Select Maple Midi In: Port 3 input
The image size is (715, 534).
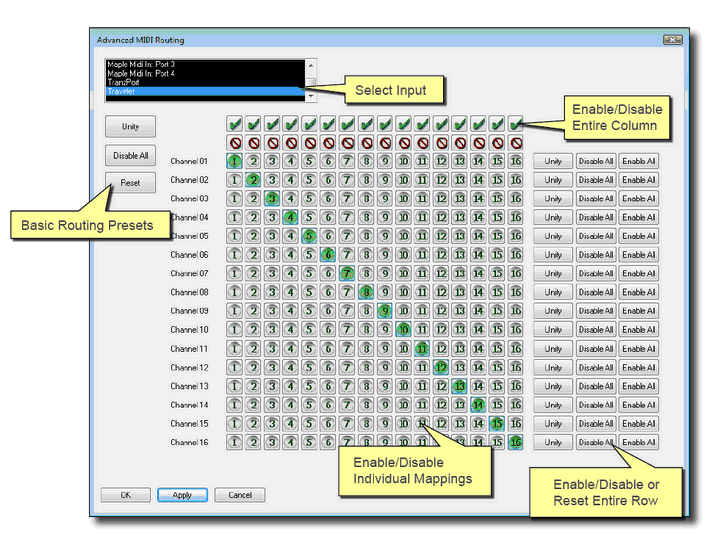click(x=205, y=64)
